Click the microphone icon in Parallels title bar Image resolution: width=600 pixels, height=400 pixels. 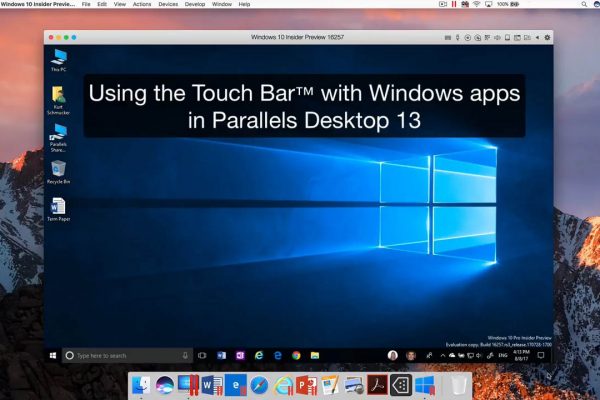pyautogui.click(x=457, y=38)
